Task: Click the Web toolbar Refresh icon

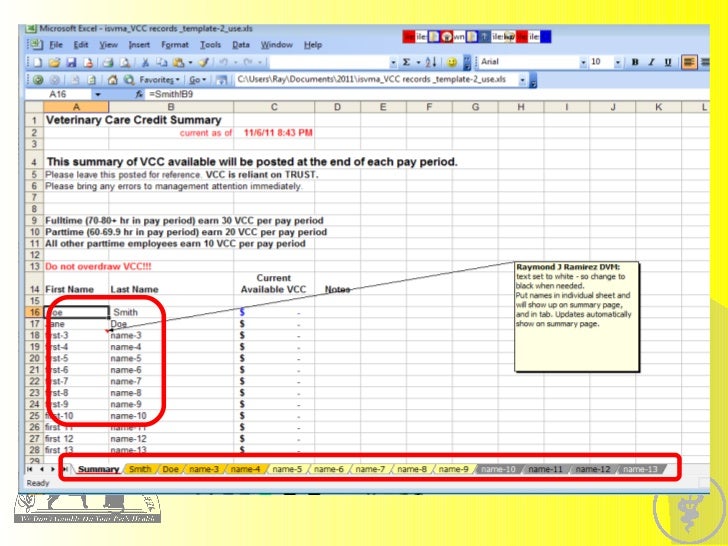Action: tap(91, 80)
